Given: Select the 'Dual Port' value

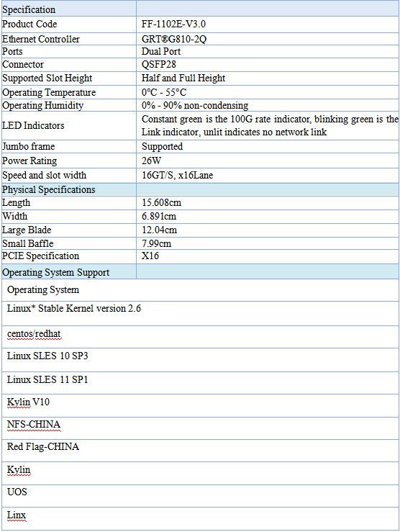Looking at the screenshot, I should click(161, 52).
